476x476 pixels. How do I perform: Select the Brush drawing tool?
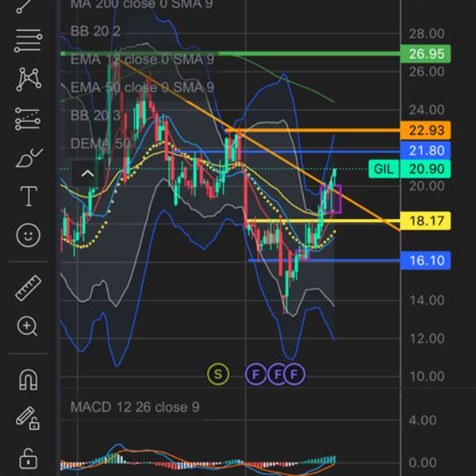click(x=29, y=158)
